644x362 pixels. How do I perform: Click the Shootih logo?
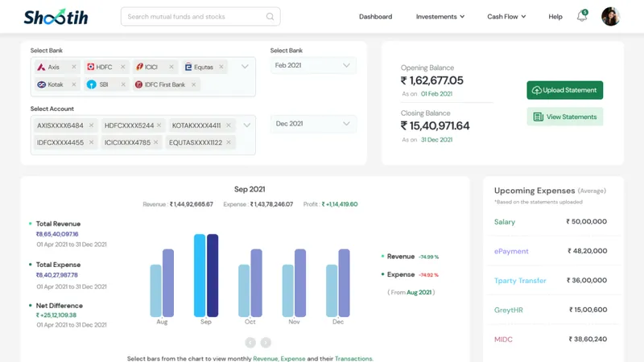[56, 17]
